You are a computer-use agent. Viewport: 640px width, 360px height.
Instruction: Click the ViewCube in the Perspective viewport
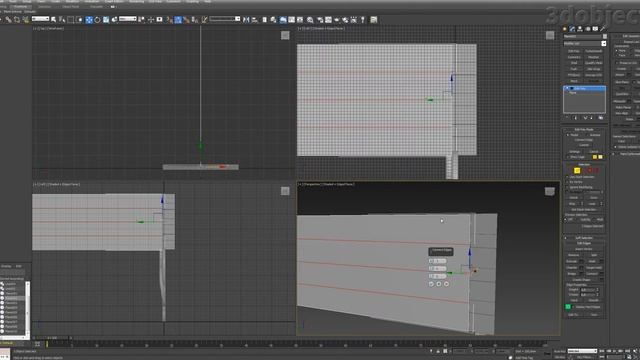[x=550, y=191]
